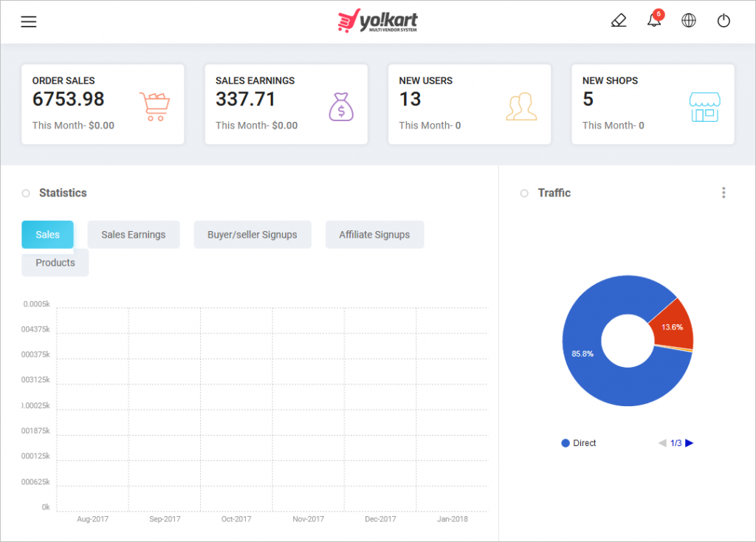The height and width of the screenshot is (542, 756).
Task: Open the Buyer/seller Signups tab
Action: point(252,234)
